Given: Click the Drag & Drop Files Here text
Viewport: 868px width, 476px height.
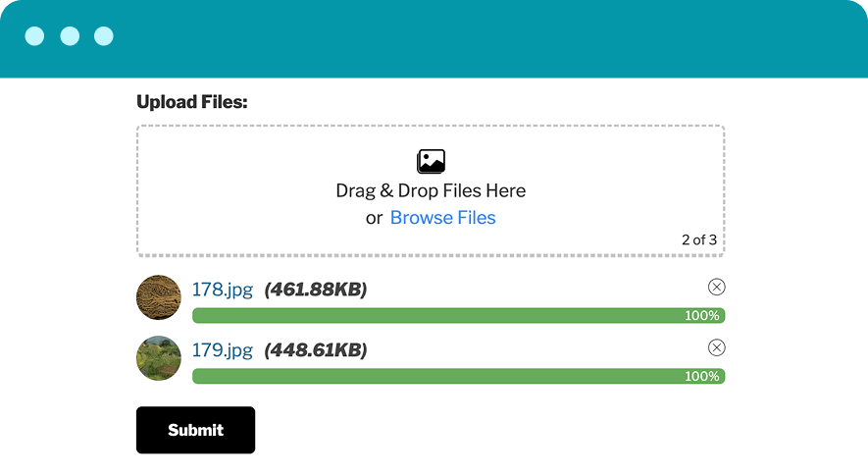Looking at the screenshot, I should 431,190.
